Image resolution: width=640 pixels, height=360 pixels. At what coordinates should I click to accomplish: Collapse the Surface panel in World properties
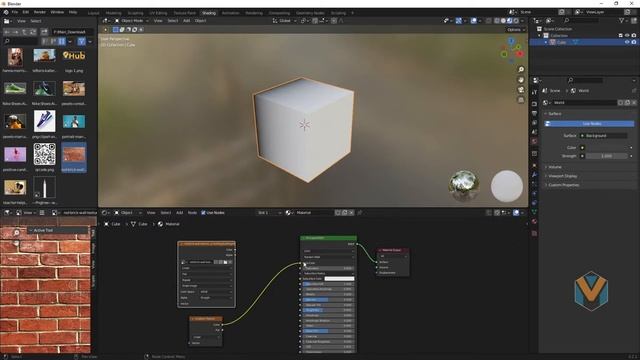click(x=554, y=113)
